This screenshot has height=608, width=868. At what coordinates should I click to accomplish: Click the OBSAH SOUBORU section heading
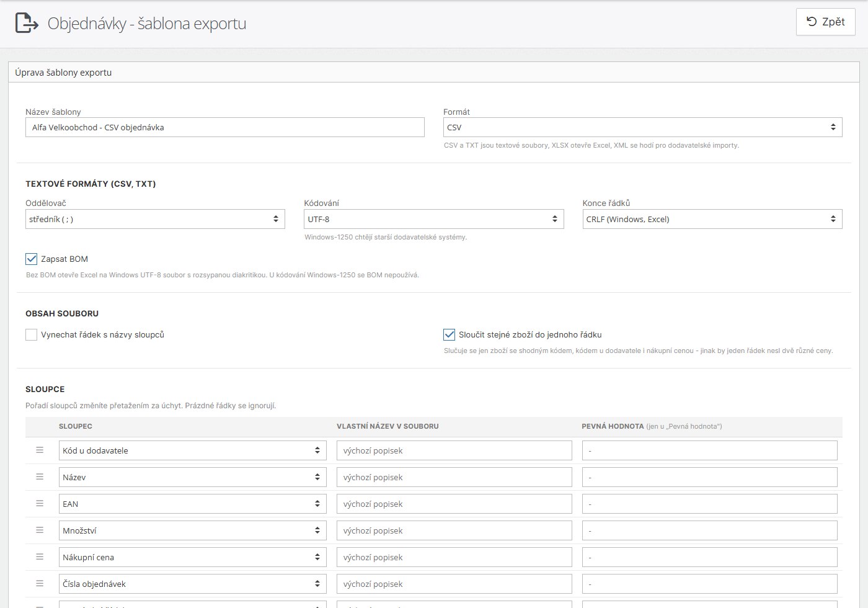point(62,313)
